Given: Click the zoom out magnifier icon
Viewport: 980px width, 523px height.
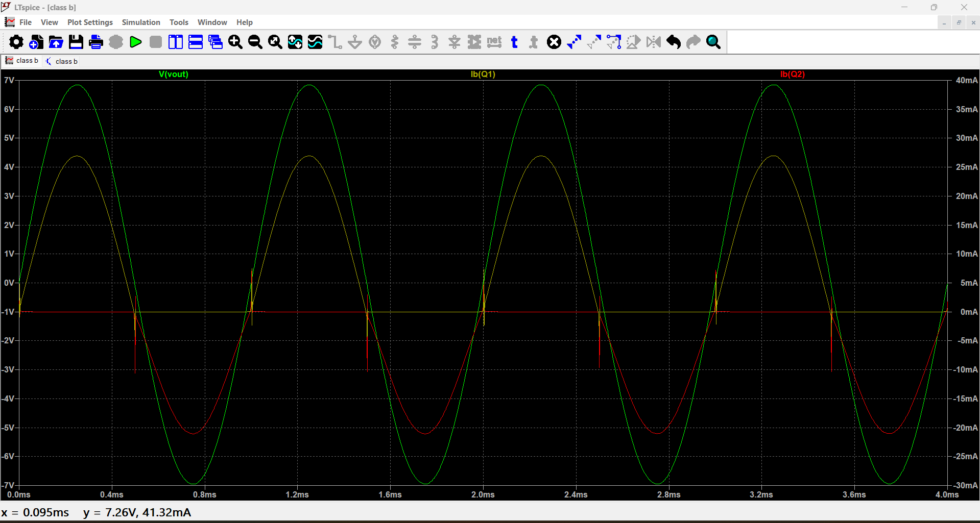Looking at the screenshot, I should [255, 42].
